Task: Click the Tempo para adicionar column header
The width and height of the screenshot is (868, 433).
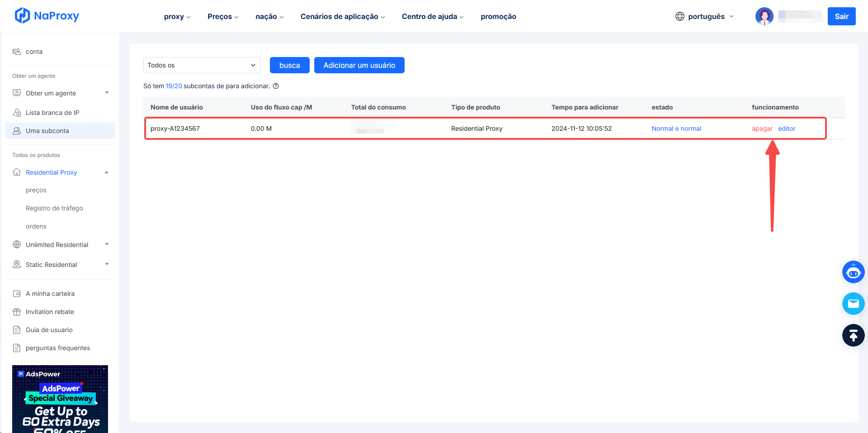Action: [x=585, y=107]
